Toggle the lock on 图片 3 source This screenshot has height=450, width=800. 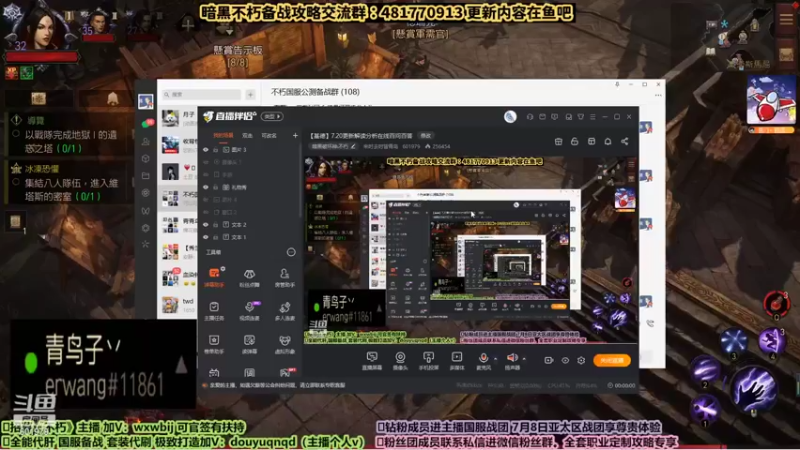[x=216, y=150]
